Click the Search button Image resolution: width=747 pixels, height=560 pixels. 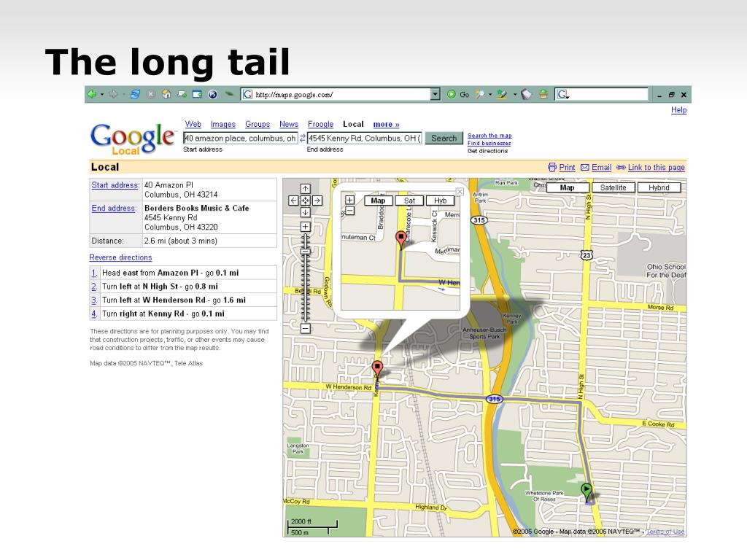click(x=444, y=138)
